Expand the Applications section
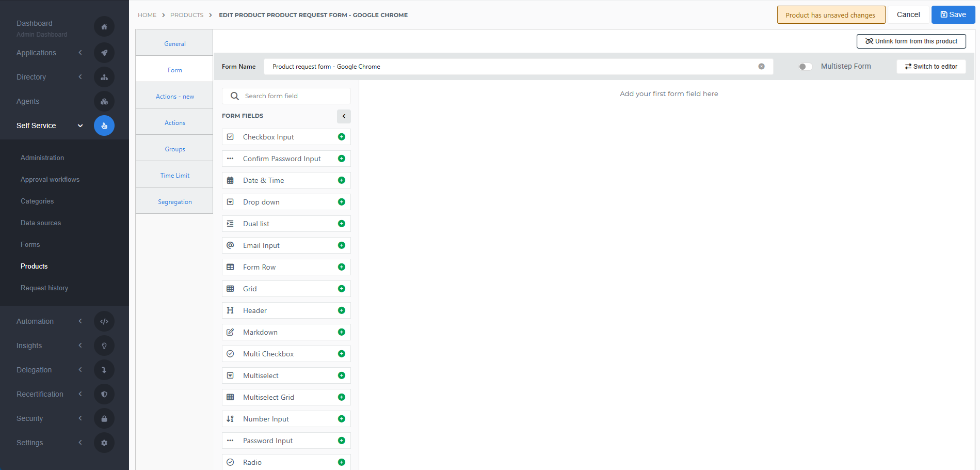This screenshot has width=980, height=470. tap(80, 53)
